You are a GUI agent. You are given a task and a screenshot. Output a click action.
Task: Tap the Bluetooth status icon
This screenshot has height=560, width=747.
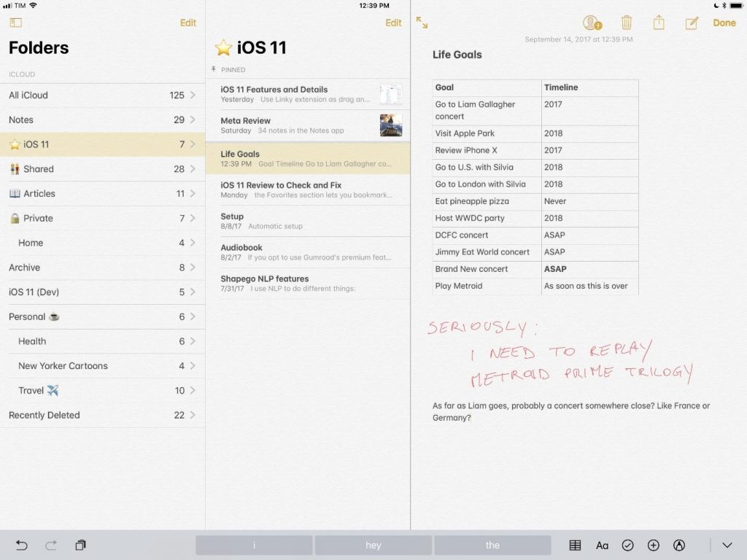pos(724,5)
